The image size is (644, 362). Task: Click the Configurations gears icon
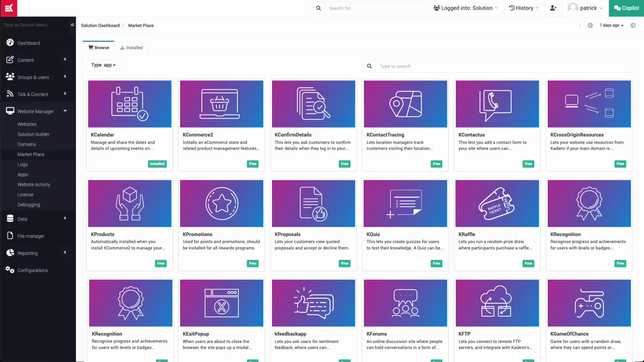coord(10,270)
